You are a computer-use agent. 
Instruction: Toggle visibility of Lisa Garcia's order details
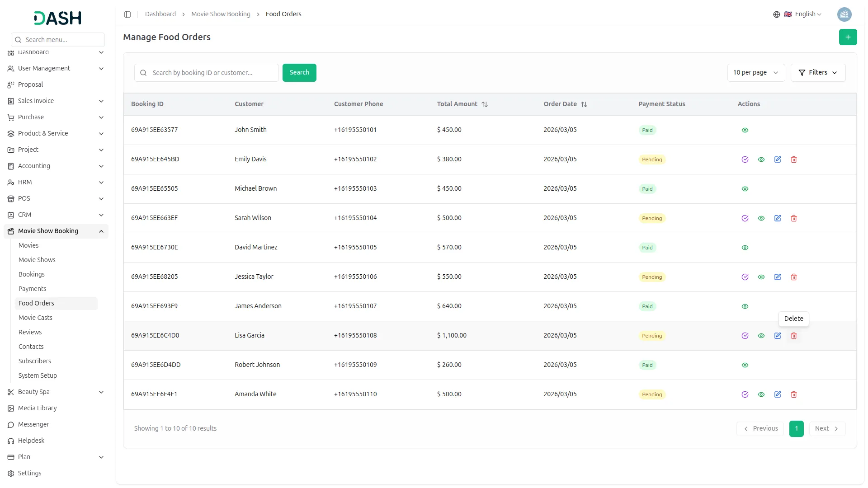pos(761,336)
